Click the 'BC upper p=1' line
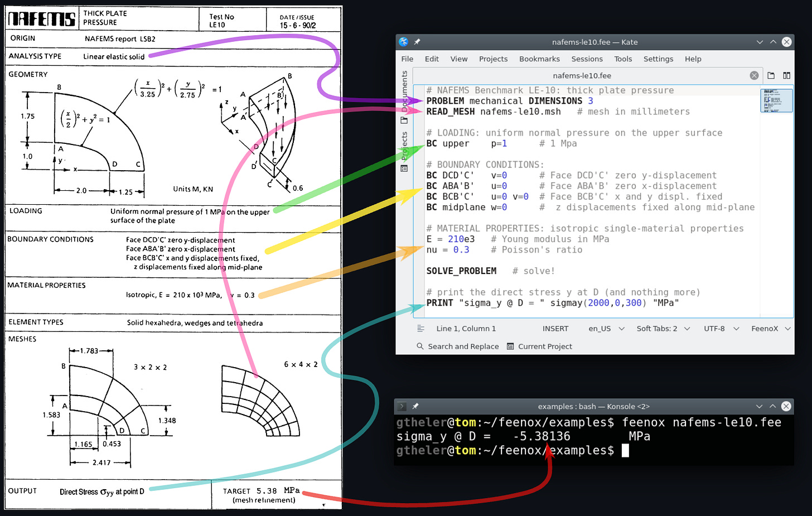This screenshot has height=516, width=812. click(501, 143)
